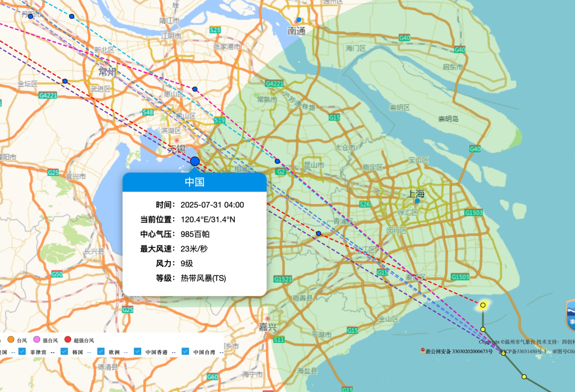Select the position value 120.4°E/31.4°N

[x=208, y=220]
